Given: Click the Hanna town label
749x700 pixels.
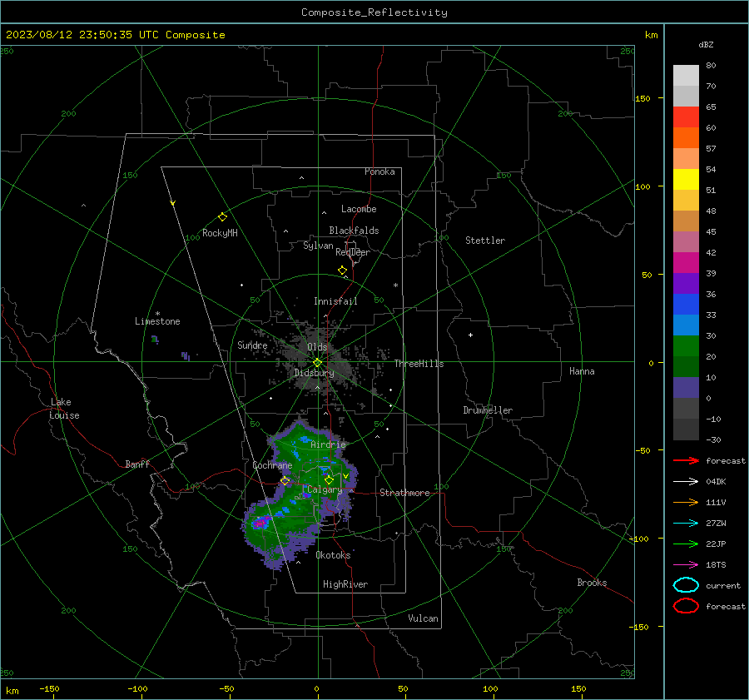Looking at the screenshot, I should (582, 371).
